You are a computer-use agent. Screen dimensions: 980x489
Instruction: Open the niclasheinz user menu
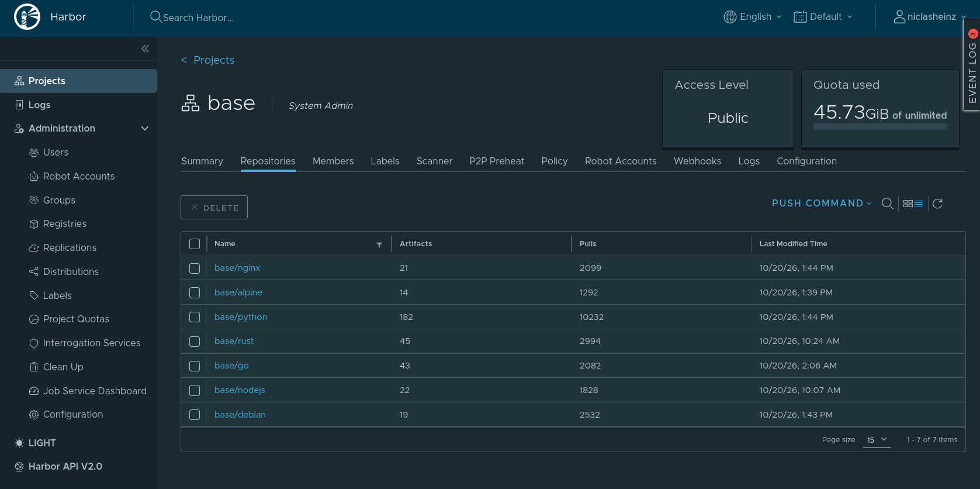[930, 17]
